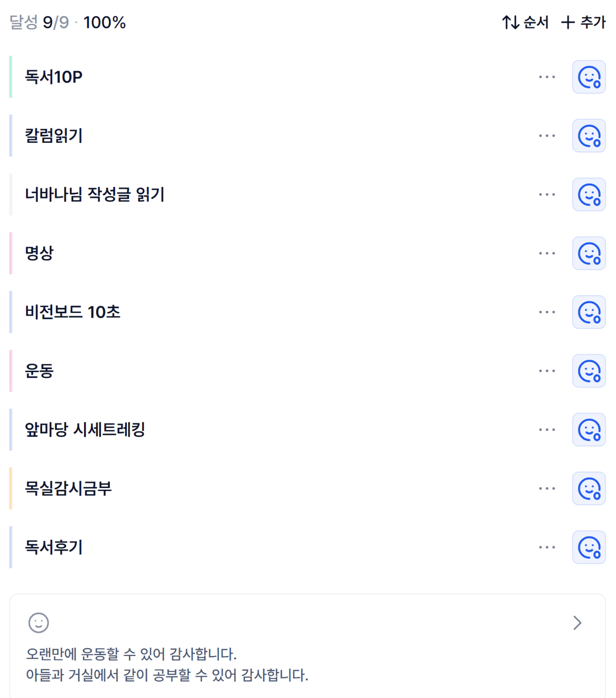Click the smiley icon for 비전보드 10초
616x698 pixels.
coord(589,312)
